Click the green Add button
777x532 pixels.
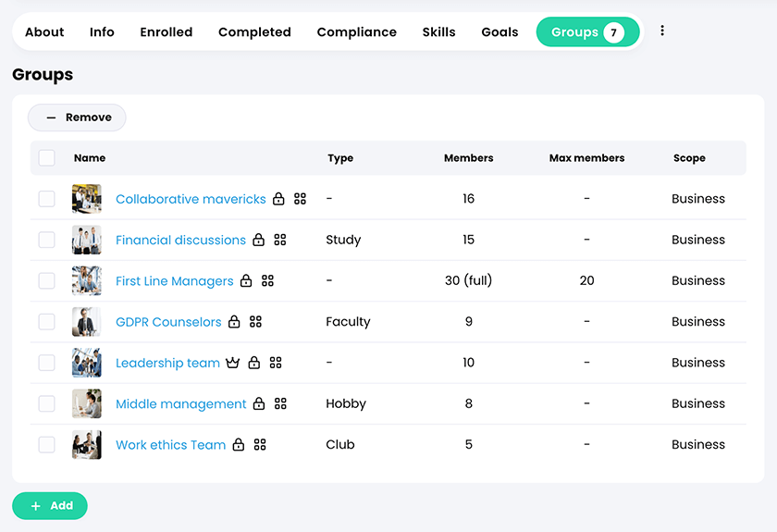click(50, 506)
